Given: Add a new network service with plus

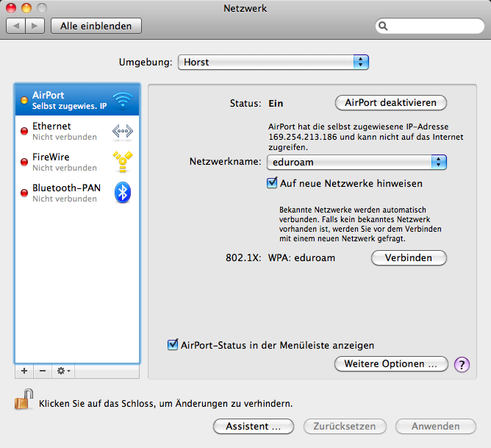Looking at the screenshot, I should coord(24,371).
